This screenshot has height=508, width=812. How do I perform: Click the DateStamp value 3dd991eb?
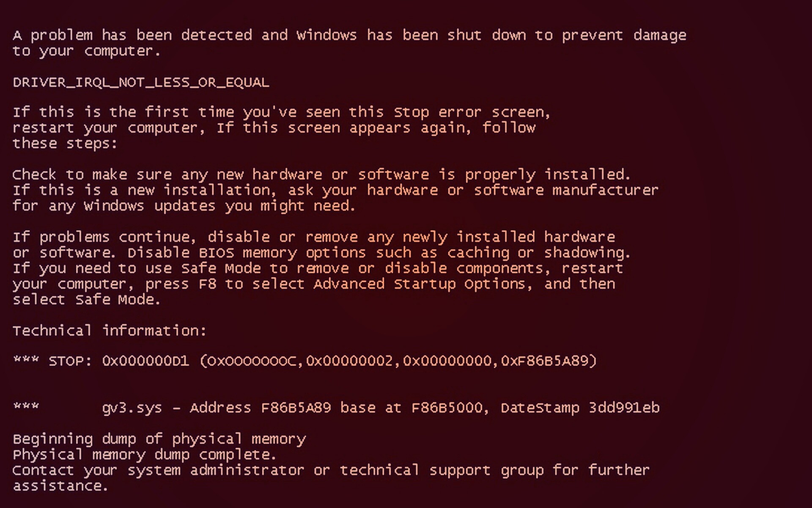tap(624, 408)
